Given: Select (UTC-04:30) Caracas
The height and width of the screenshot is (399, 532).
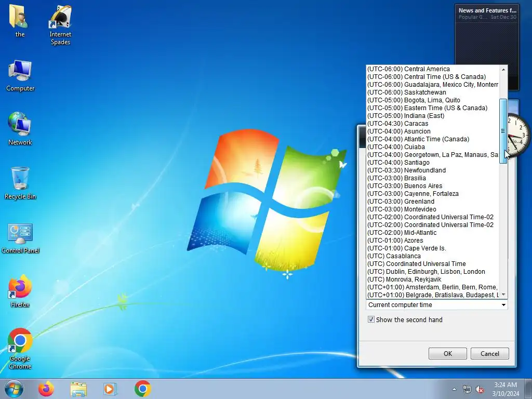Looking at the screenshot, I should tap(433, 124).
